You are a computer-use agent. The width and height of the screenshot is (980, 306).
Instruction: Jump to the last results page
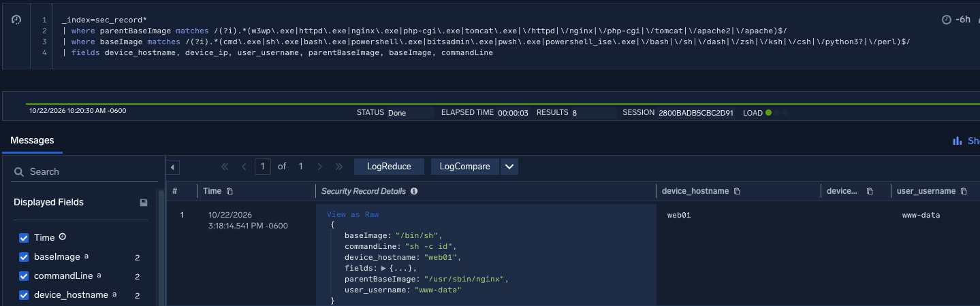coord(339,167)
